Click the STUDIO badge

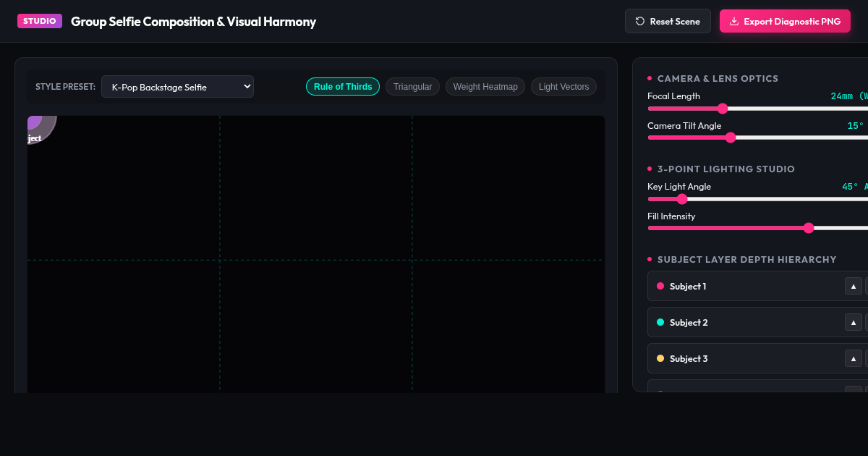point(40,21)
